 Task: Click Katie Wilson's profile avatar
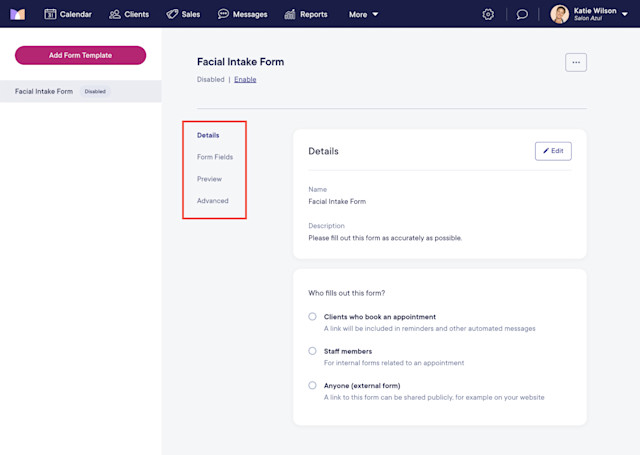click(559, 14)
